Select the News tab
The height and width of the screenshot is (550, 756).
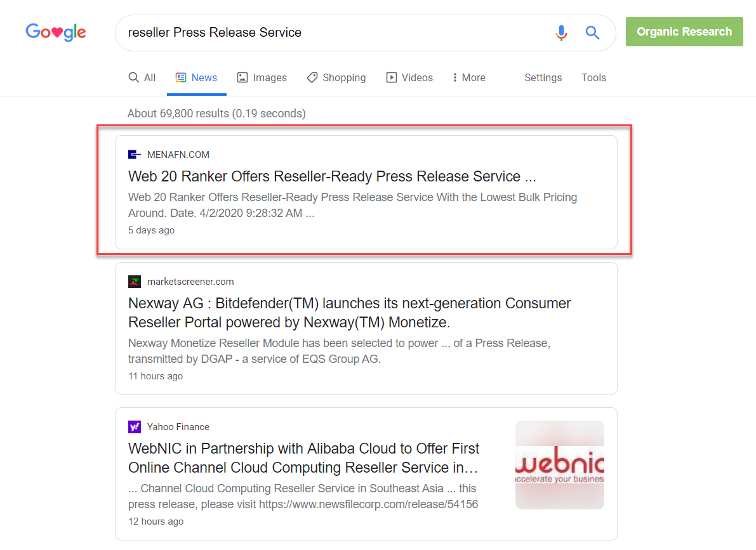pyautogui.click(x=196, y=78)
